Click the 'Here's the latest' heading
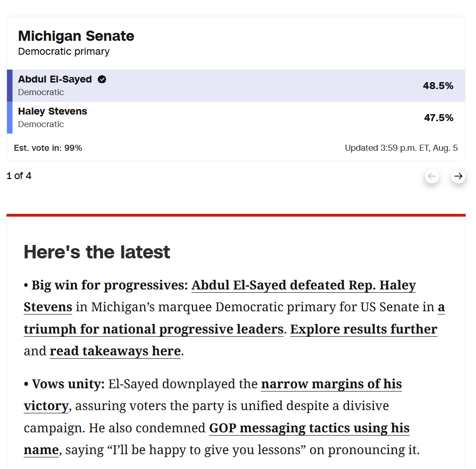This screenshot has width=476, height=469. point(97,252)
